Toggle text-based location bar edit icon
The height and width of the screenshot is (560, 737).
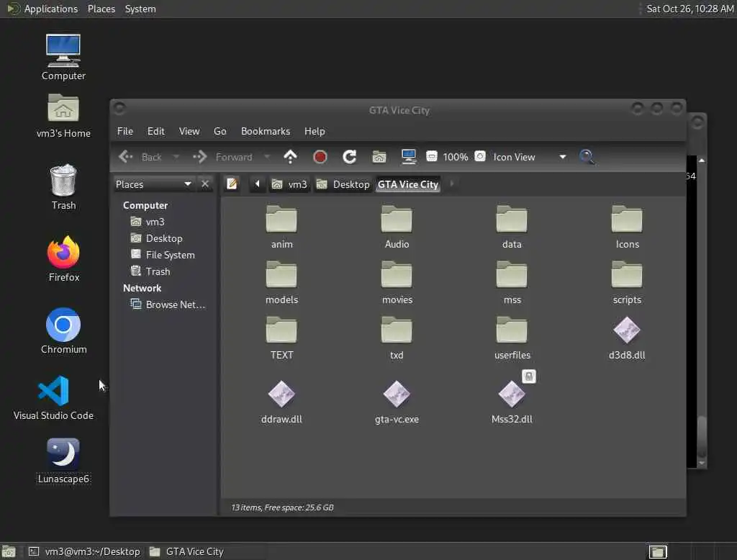click(231, 184)
